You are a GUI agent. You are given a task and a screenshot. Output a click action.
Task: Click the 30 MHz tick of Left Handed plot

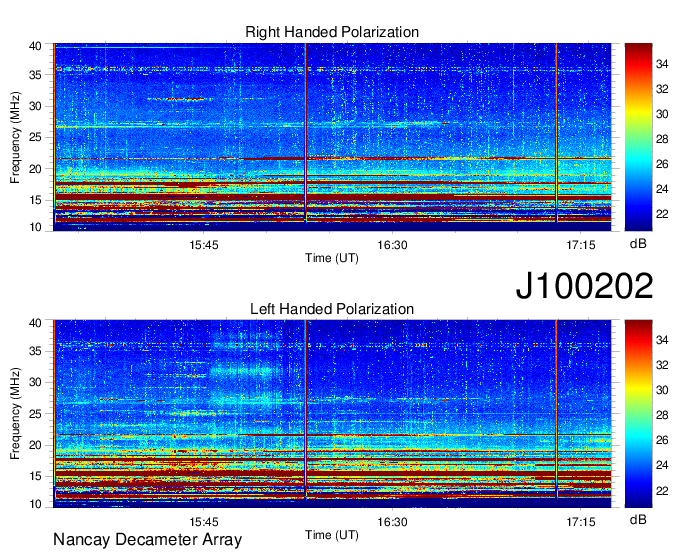click(35, 382)
